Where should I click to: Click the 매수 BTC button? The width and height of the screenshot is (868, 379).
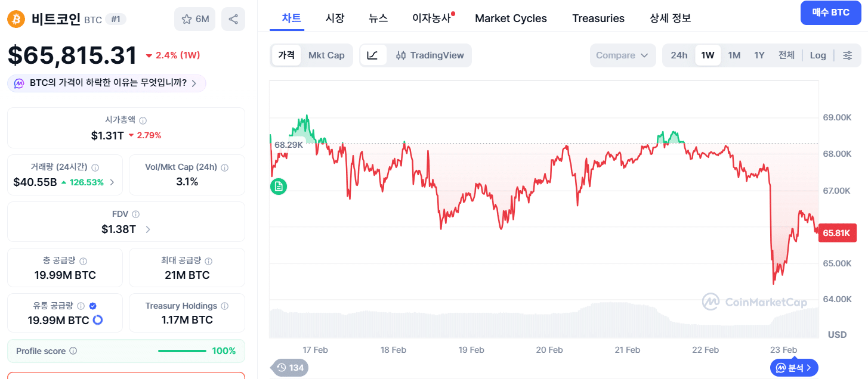coord(830,12)
